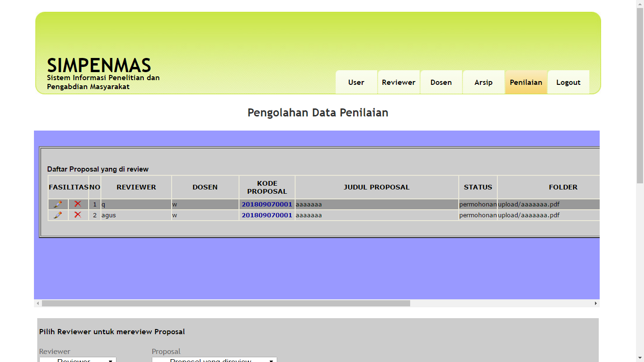Open the Arsip tab

(x=483, y=82)
